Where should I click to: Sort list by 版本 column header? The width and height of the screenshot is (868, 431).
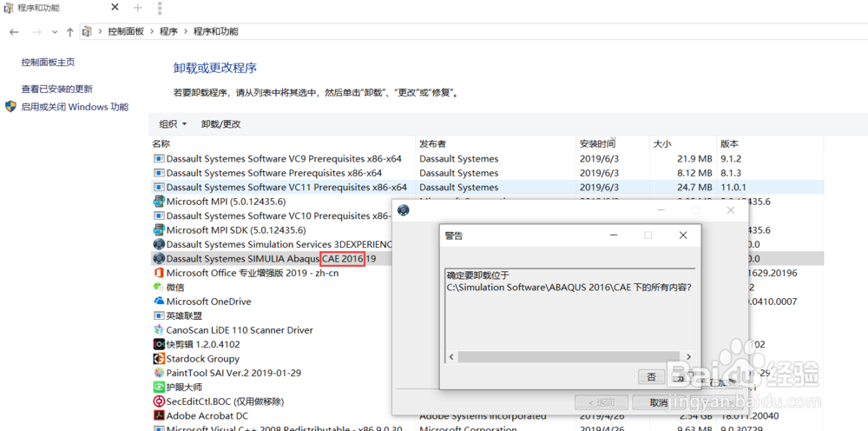pyautogui.click(x=729, y=143)
